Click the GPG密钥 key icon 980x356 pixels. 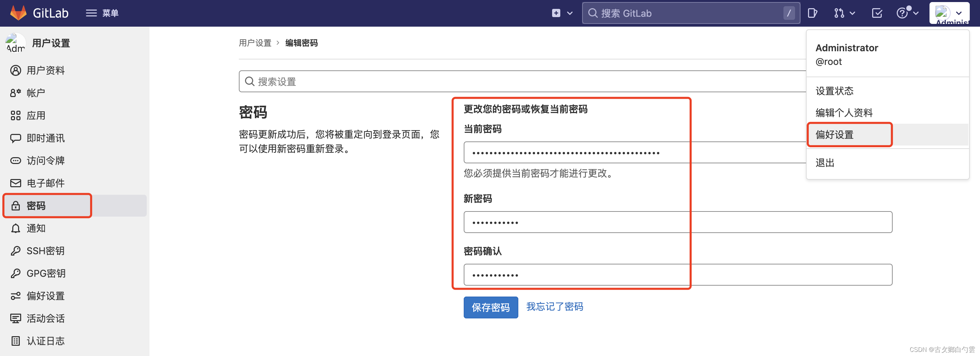click(x=15, y=273)
